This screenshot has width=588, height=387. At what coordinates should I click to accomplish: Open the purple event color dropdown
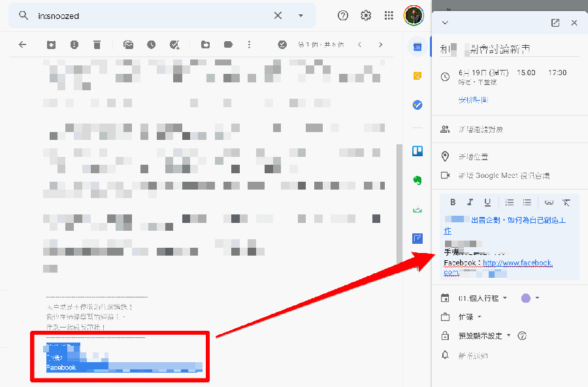pos(531,298)
